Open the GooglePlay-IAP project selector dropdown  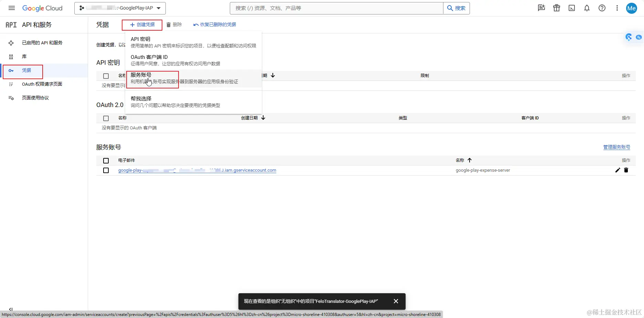pos(120,8)
